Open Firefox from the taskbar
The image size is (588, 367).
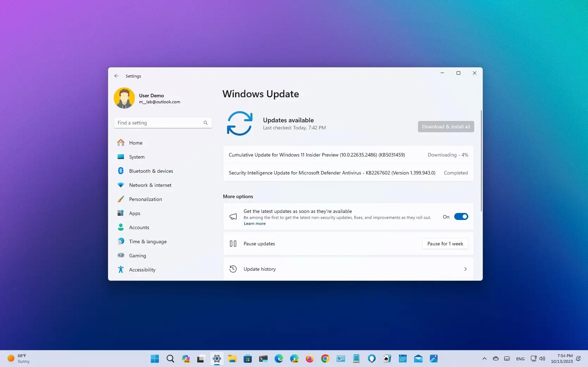tap(309, 359)
